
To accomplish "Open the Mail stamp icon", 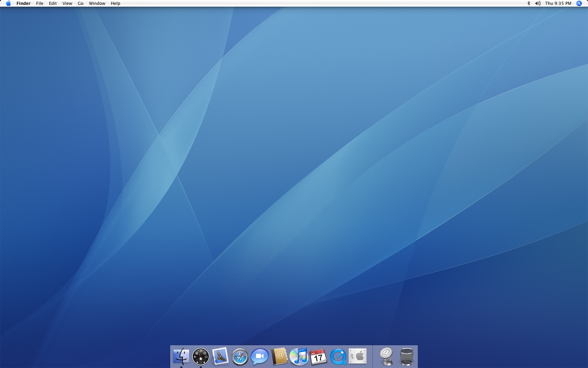I will pos(220,356).
